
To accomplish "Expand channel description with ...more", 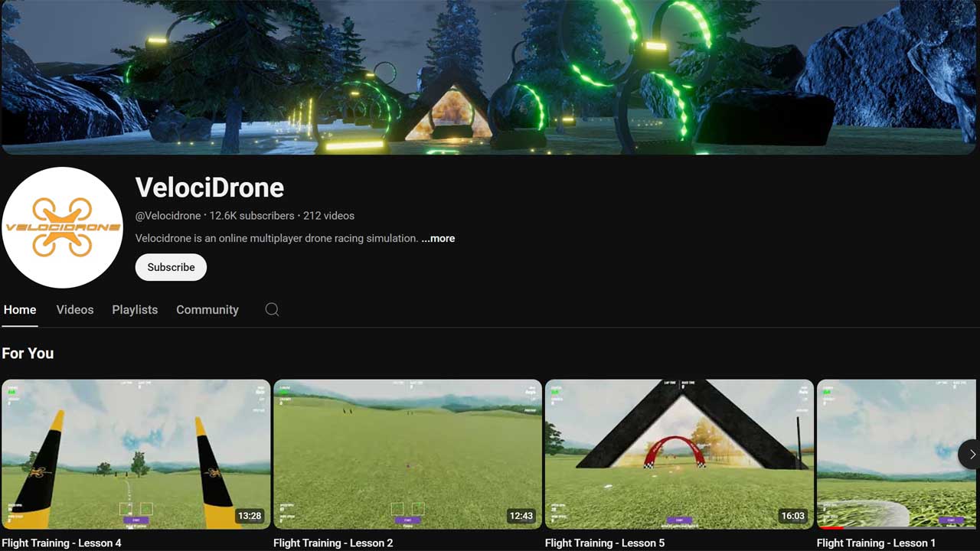I will click(x=438, y=238).
